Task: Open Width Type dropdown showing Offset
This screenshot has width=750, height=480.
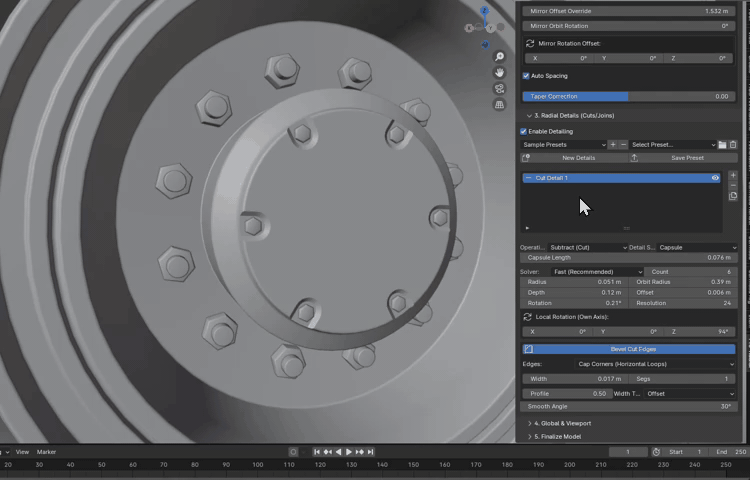Action: (689, 394)
